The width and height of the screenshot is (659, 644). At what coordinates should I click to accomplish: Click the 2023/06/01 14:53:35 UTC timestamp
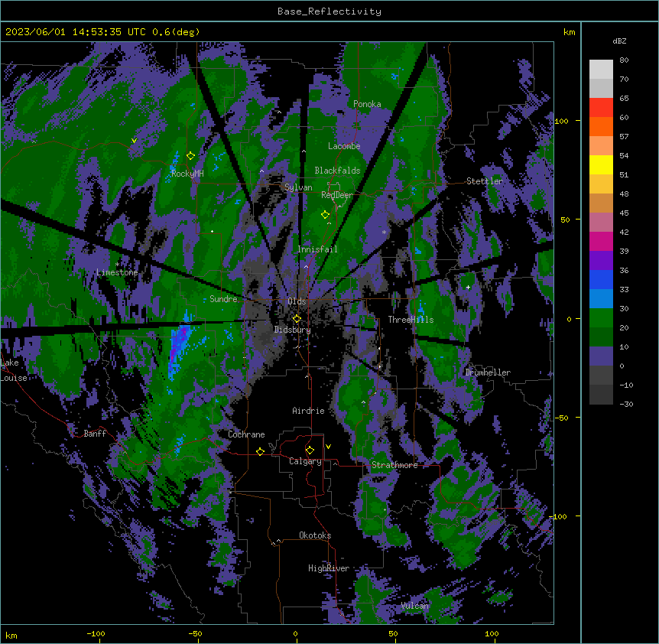click(76, 32)
